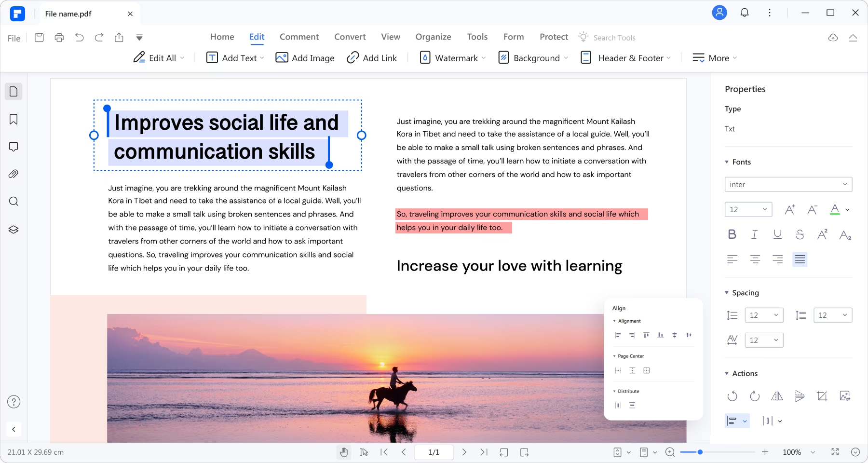Click the Add Link button
The height and width of the screenshot is (463, 868).
pos(372,58)
